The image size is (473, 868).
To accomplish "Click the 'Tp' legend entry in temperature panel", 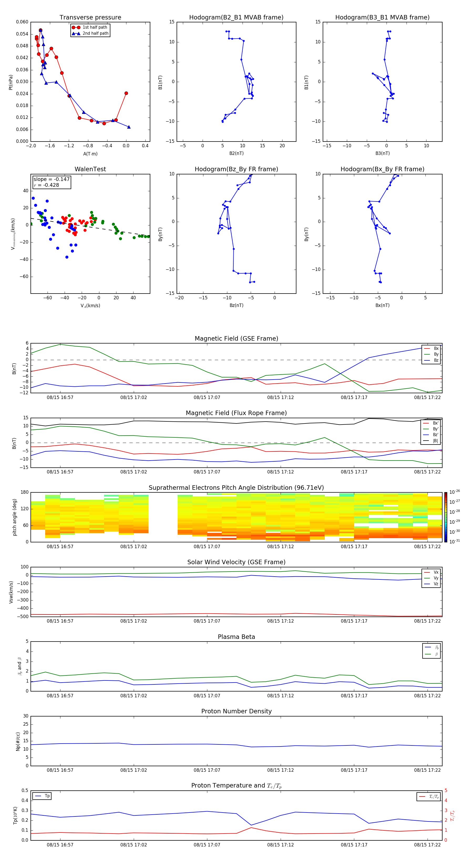I will (42, 796).
